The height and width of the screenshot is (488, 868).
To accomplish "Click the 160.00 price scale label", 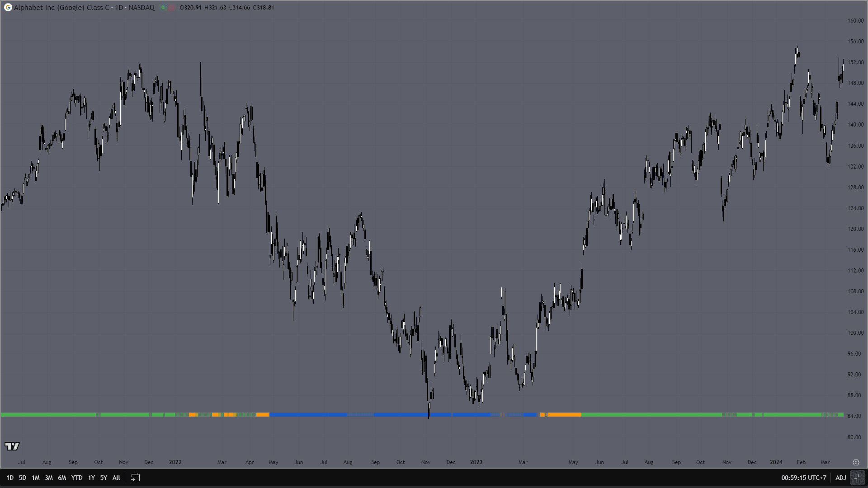I will click(855, 20).
